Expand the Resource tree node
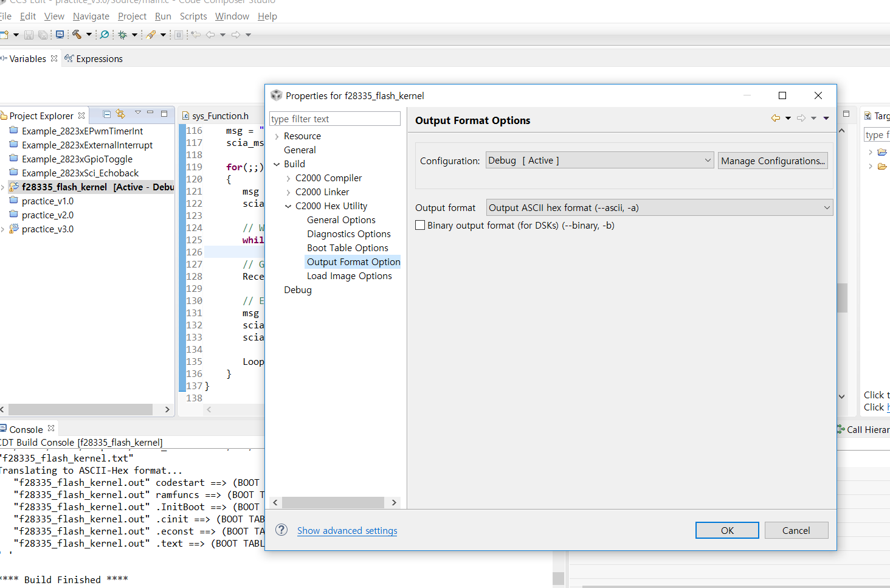 pyautogui.click(x=277, y=136)
